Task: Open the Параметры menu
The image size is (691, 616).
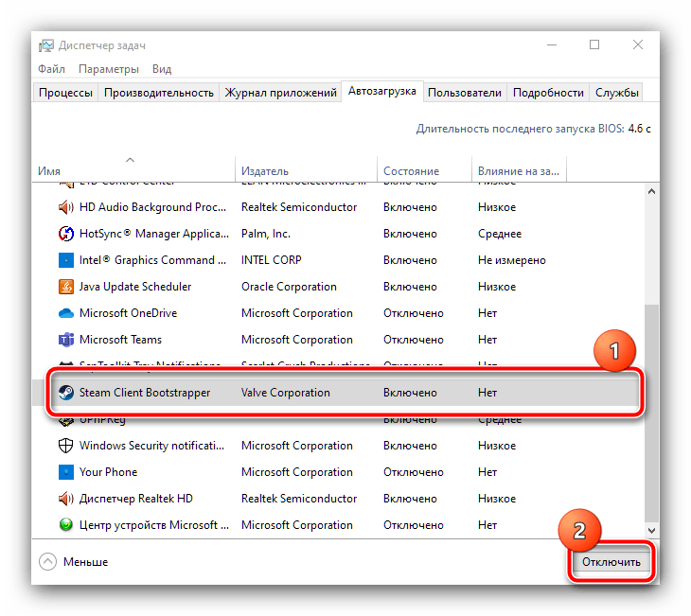Action: click(x=109, y=69)
